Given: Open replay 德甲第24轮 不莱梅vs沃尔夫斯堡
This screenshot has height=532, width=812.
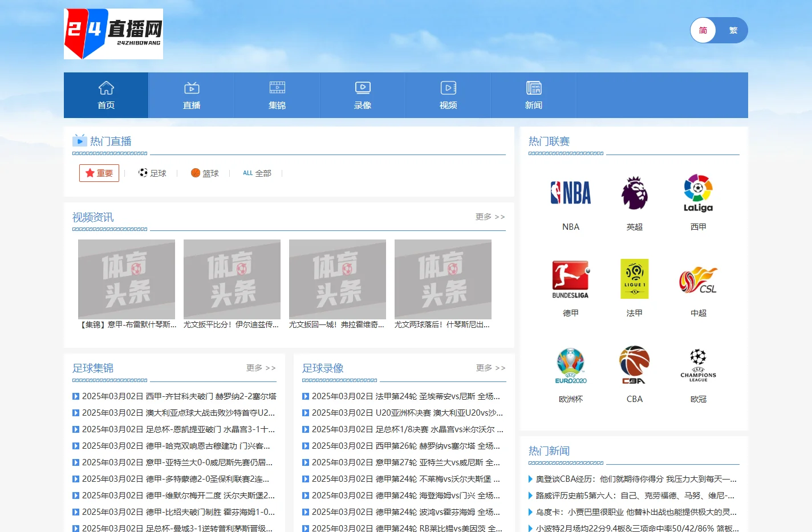Looking at the screenshot, I should (x=406, y=478).
